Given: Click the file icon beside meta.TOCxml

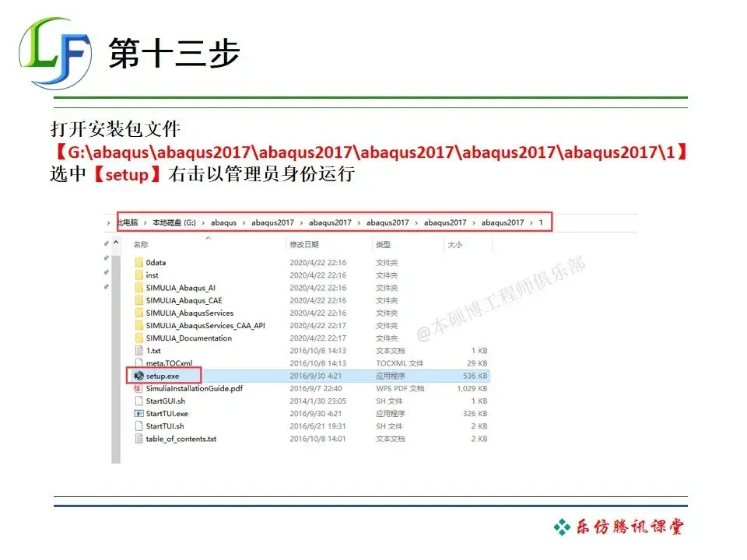Looking at the screenshot, I should coord(139,363).
